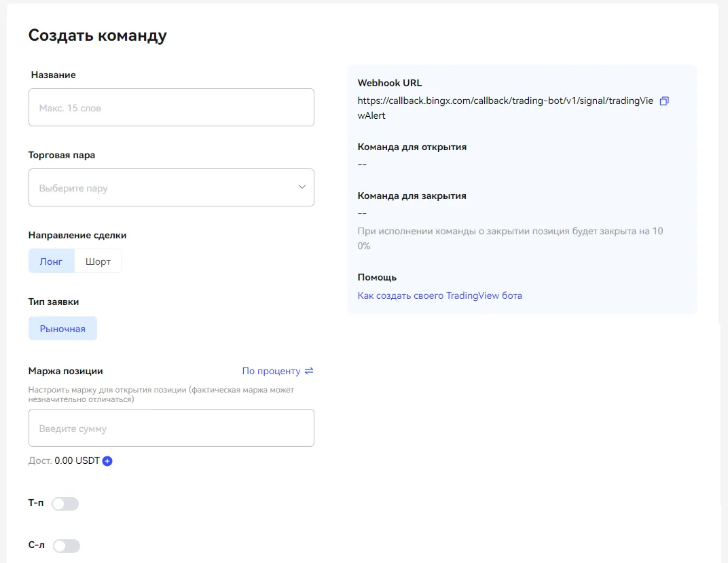Open Как создать своего TradingView бота link
The image size is (728, 563).
point(439,295)
